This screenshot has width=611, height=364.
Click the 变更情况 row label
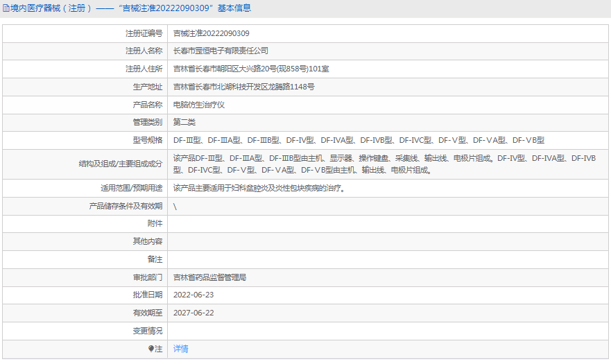148,331
